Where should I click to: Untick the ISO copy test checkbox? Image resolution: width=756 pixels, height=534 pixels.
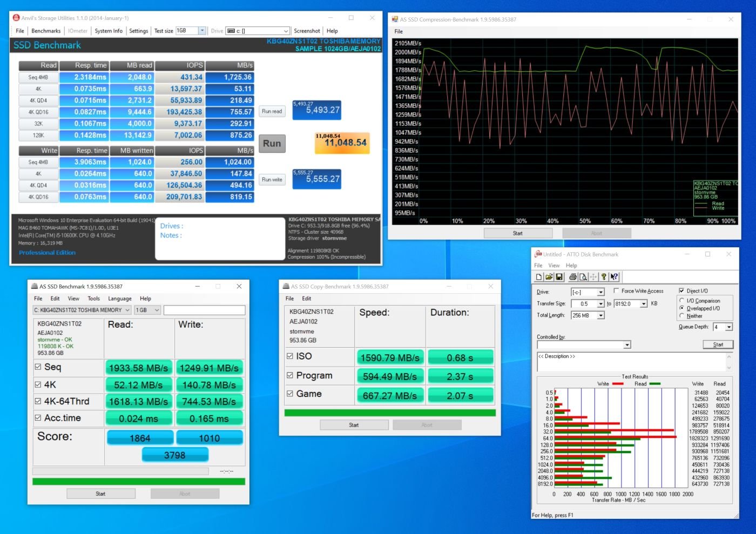[x=290, y=356]
